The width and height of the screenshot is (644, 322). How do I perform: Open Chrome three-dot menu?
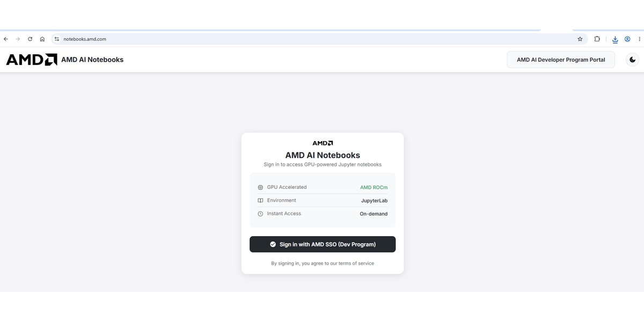point(639,39)
